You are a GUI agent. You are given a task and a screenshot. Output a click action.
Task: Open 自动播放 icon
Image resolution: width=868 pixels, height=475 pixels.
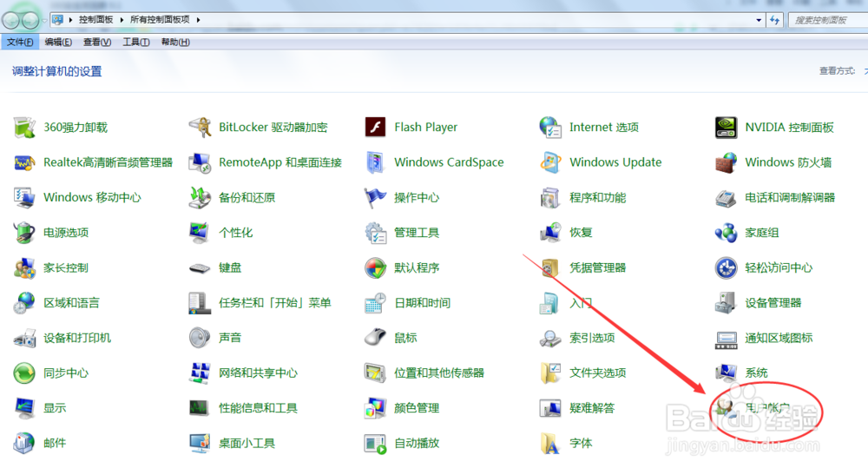click(x=375, y=443)
